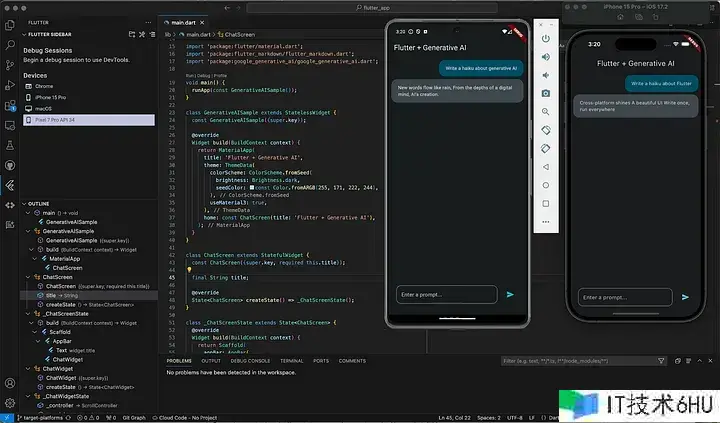Click the send arrow in the iPhone simulator
Screen dimensions: 720x423
[685, 297]
